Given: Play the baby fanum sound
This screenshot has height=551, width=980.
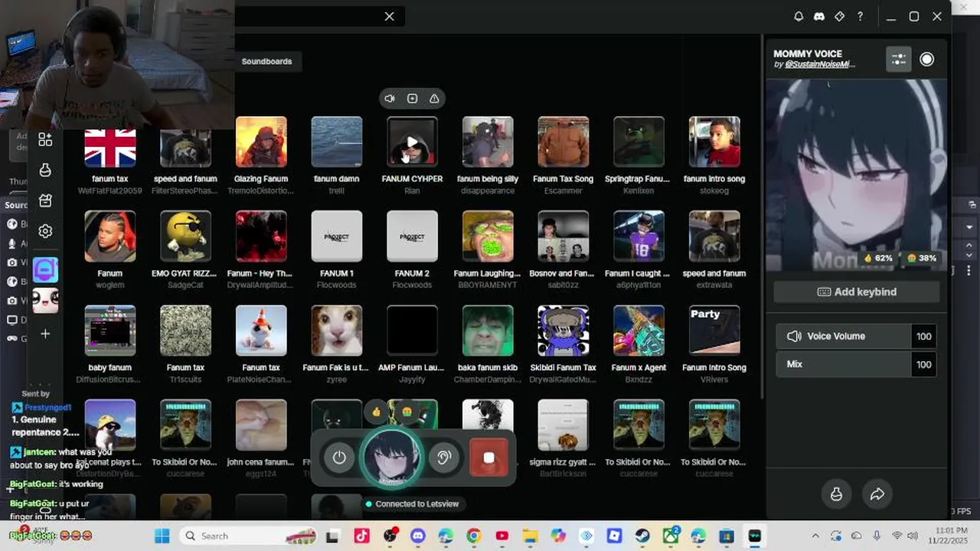Looking at the screenshot, I should [x=110, y=331].
